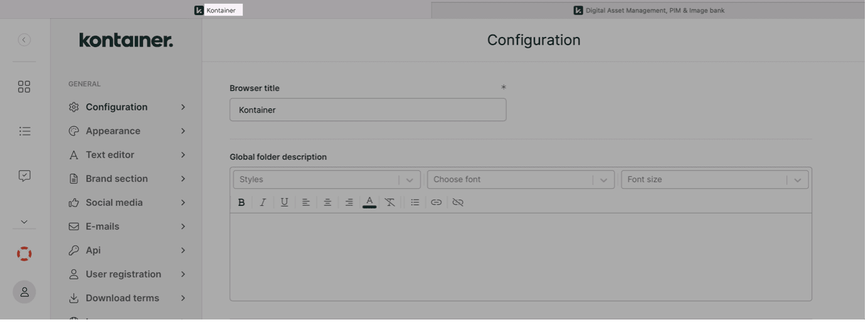Align text center

[x=329, y=203]
